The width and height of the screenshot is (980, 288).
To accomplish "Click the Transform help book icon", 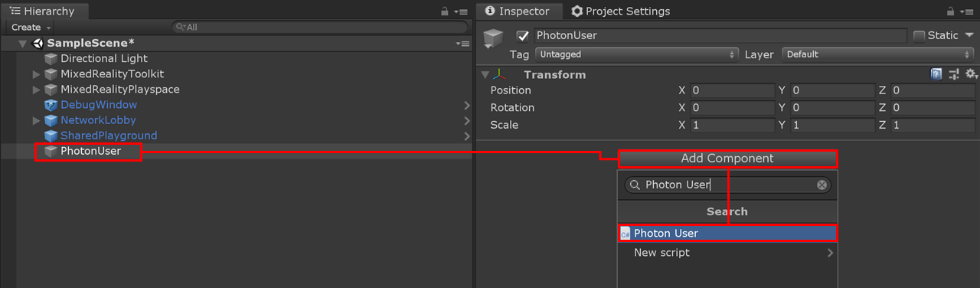I will [936, 74].
